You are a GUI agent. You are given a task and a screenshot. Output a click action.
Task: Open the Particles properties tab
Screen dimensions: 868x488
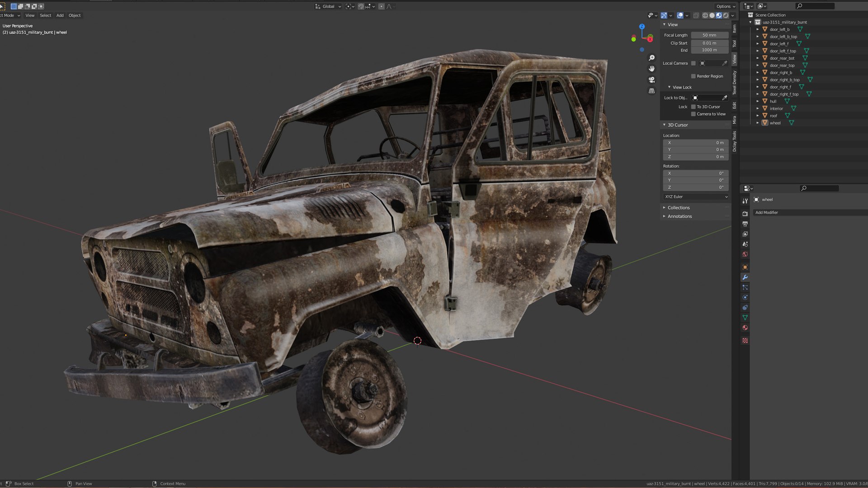coord(745,287)
